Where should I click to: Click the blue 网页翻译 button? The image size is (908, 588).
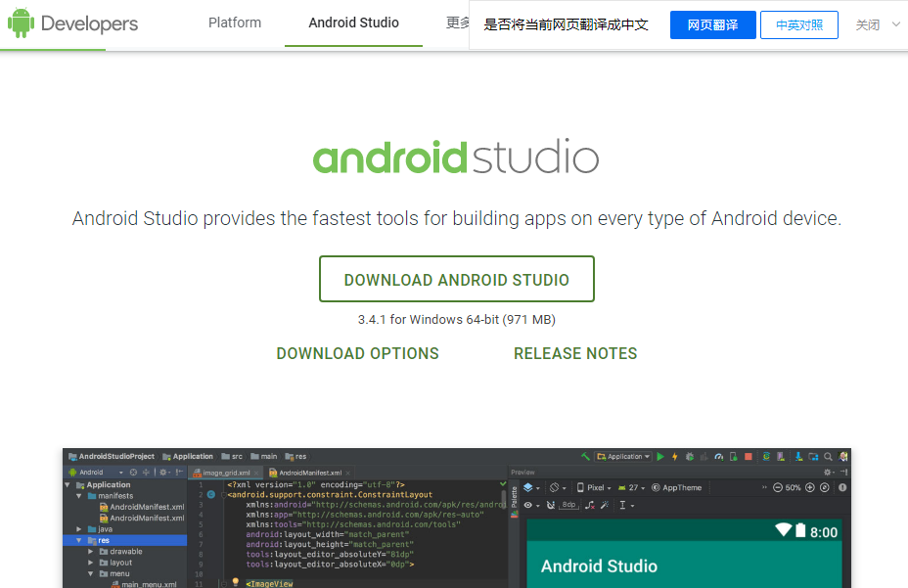[713, 24]
